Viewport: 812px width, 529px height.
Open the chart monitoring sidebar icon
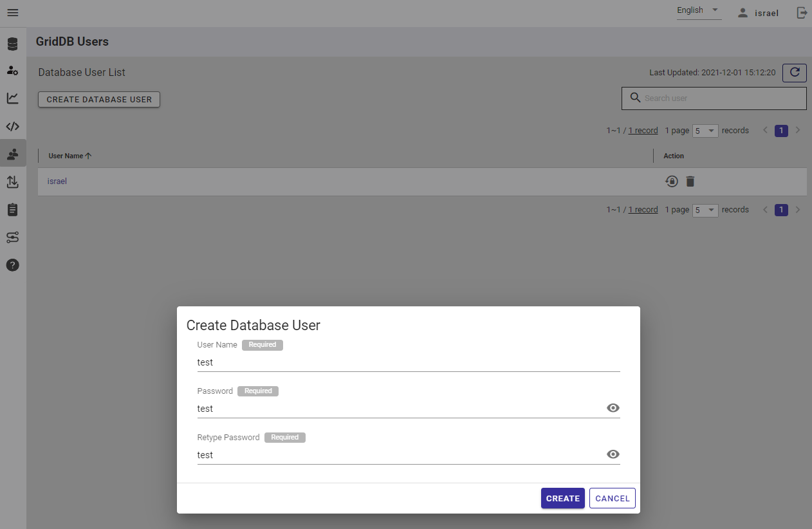[13, 98]
